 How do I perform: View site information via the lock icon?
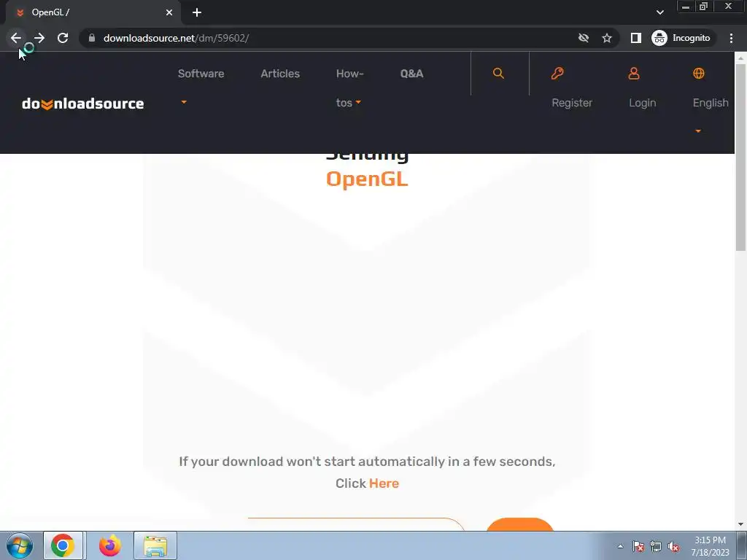pos(92,38)
